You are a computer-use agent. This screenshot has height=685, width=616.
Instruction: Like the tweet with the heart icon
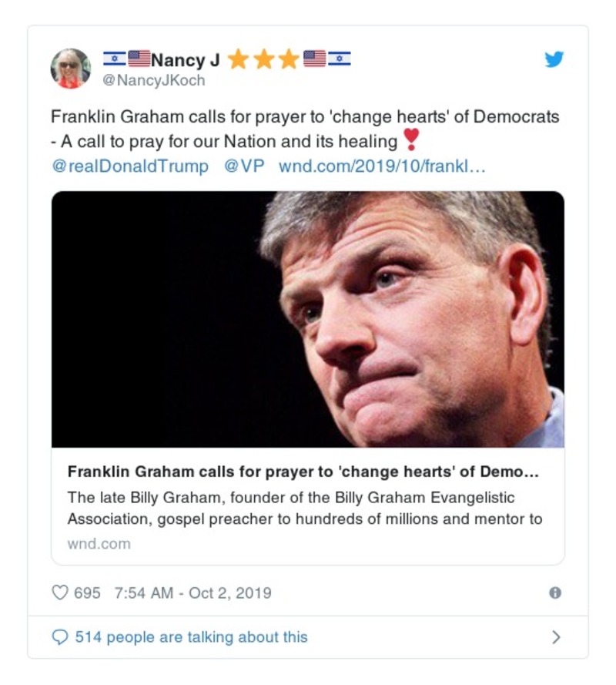point(60,593)
